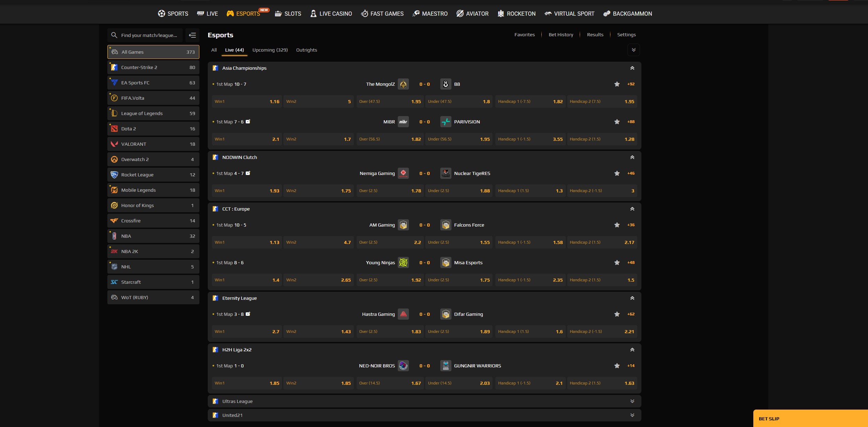Open WoT (RUBY) category
The width and height of the screenshot is (868, 427).
pos(153,297)
